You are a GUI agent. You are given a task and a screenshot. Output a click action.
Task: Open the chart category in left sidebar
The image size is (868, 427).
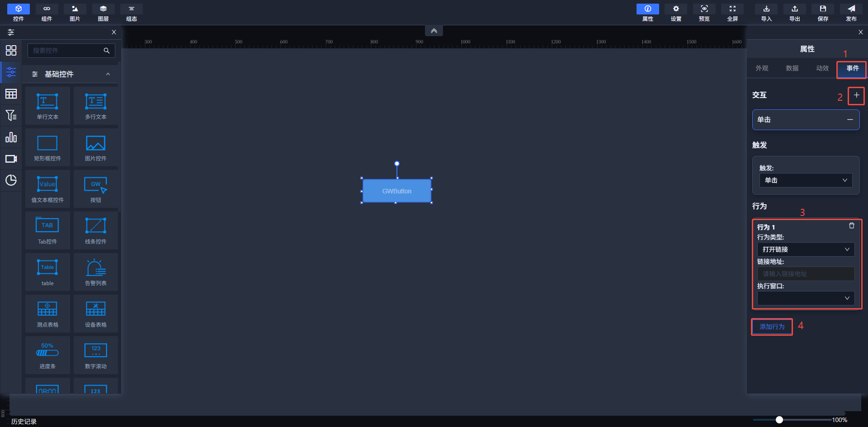pyautogui.click(x=11, y=137)
